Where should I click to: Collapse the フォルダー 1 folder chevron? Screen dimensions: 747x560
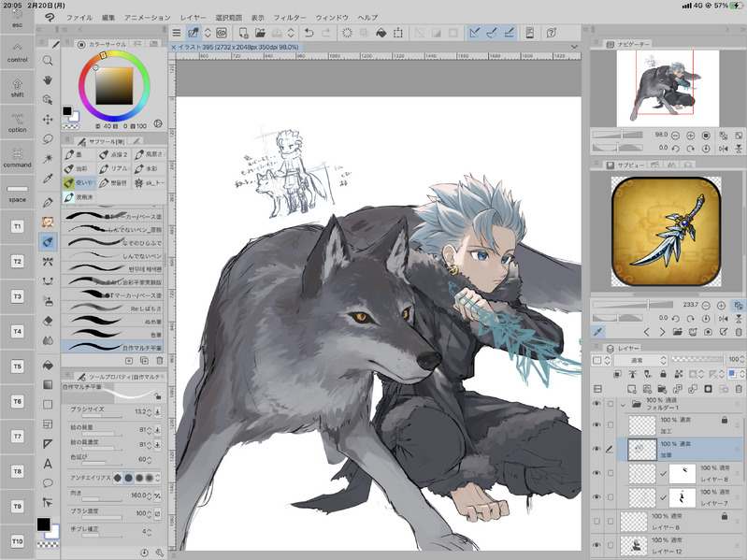tap(622, 404)
